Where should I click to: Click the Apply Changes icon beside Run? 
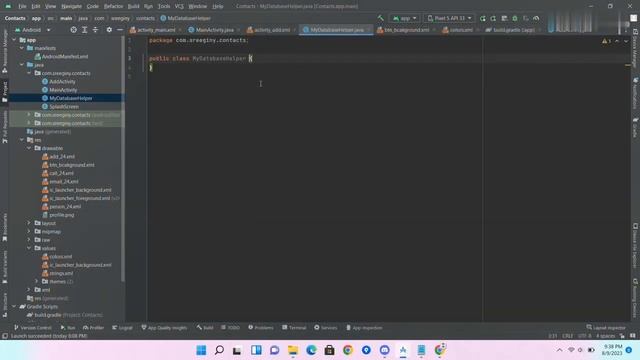pos(493,18)
